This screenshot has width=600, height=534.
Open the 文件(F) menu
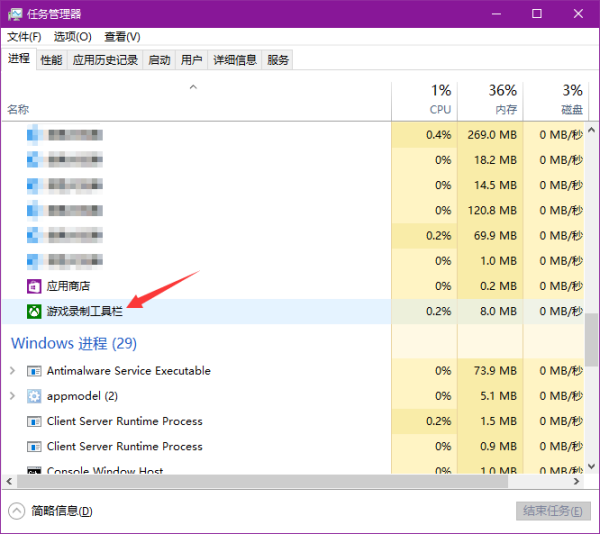pos(24,37)
